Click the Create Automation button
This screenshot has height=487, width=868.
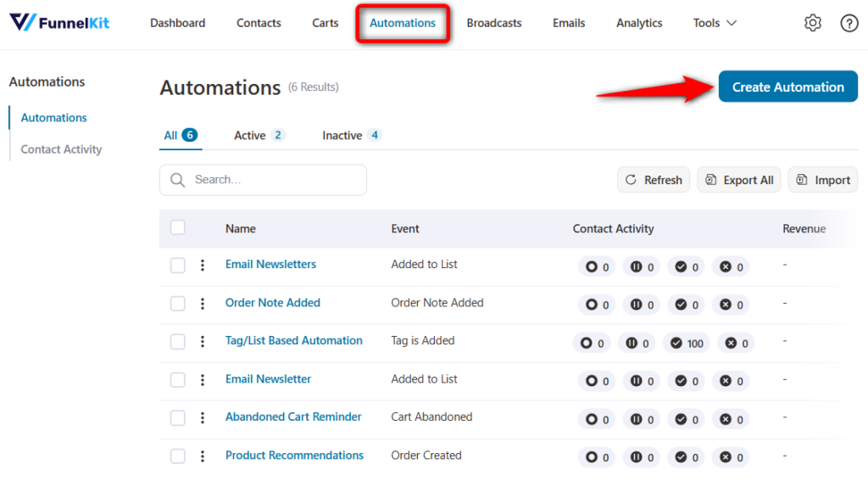[x=787, y=87]
